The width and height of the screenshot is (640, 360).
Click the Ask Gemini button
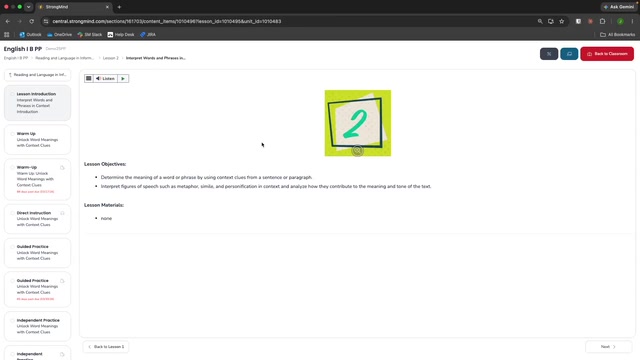[x=619, y=7]
